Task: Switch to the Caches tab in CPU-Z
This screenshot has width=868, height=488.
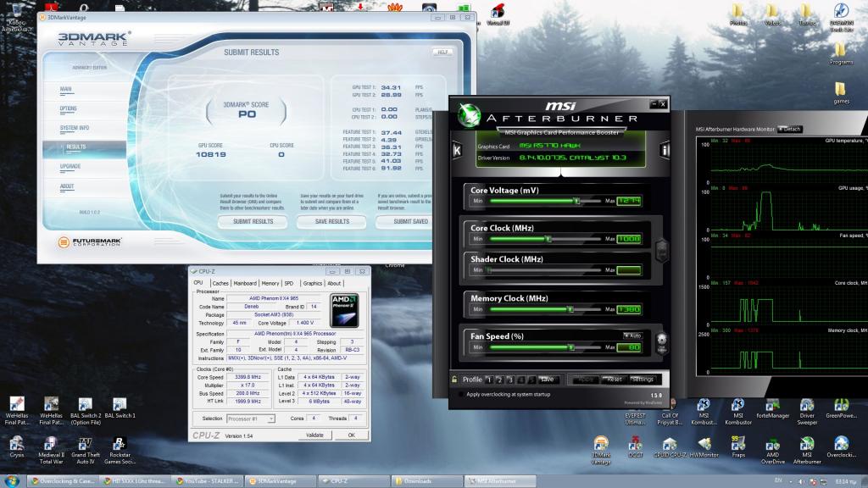Action: coord(220,283)
